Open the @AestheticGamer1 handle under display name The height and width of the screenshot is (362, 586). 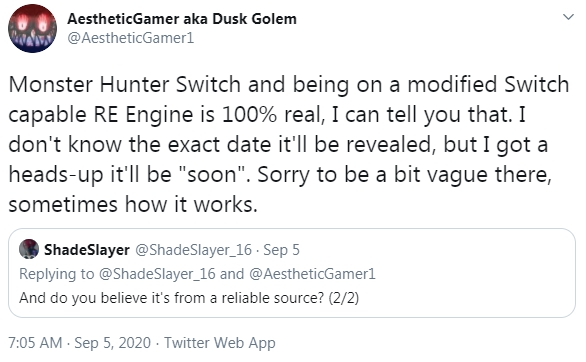pos(130,38)
